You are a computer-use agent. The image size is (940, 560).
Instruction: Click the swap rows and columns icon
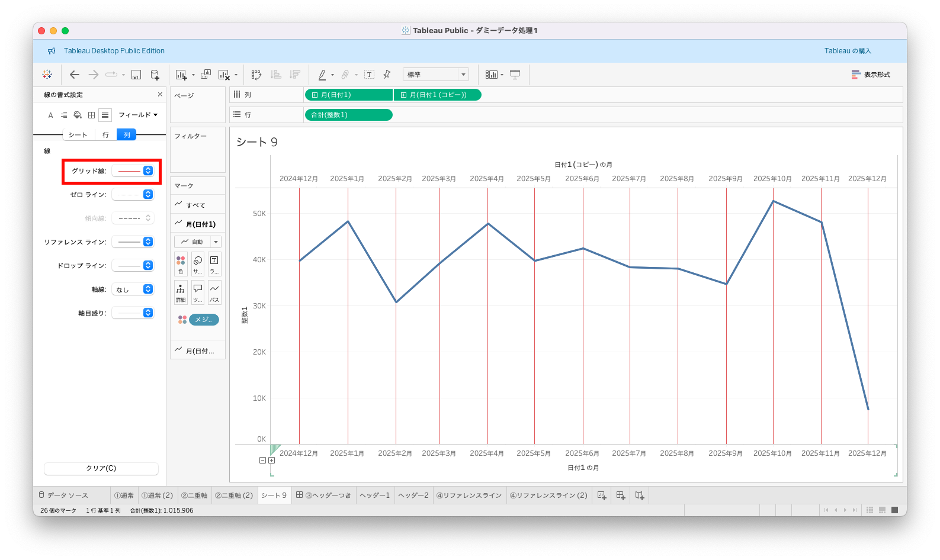click(x=256, y=75)
